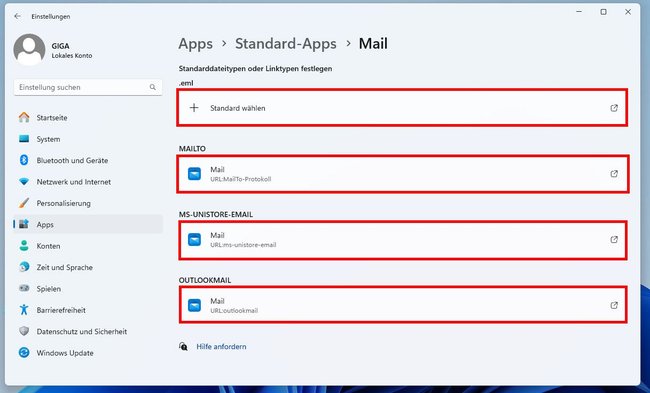Image resolution: width=650 pixels, height=393 pixels.
Task: Click the Mail app icon under OUTLOOKMAIL
Action: pos(194,305)
